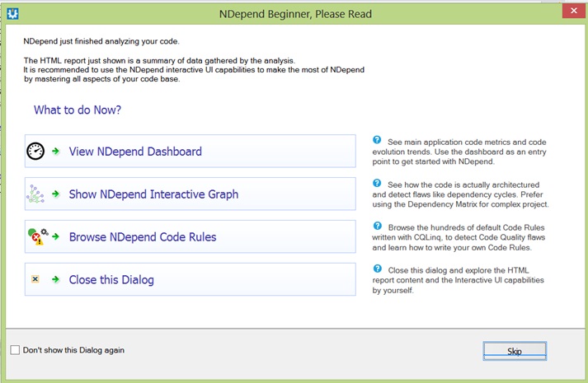This screenshot has height=383, width=588.
Task: Click green arrow next to Show NDepend Interactive Graph
Action: [x=56, y=194]
